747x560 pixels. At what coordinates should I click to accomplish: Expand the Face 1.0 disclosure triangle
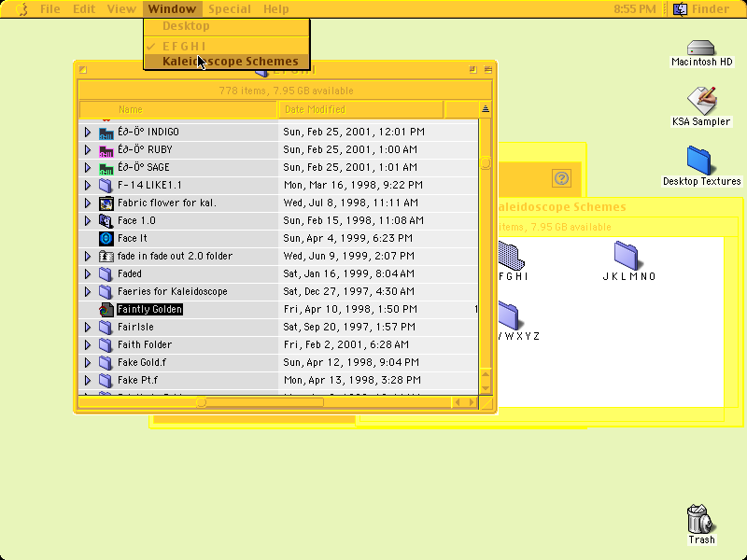(88, 220)
